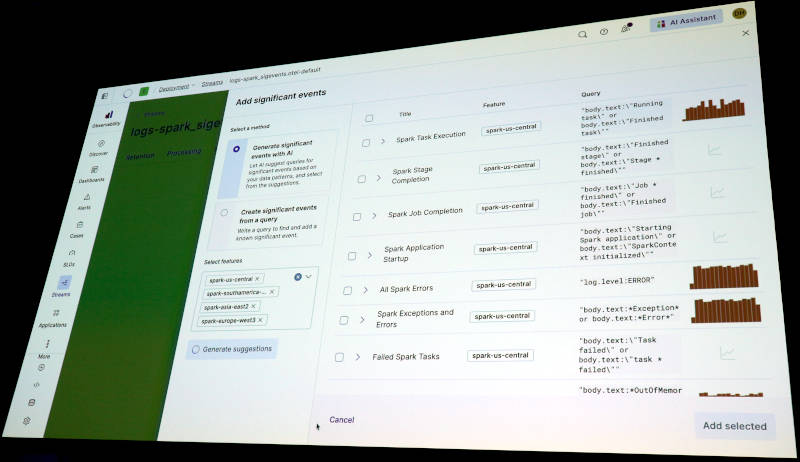Select Generate significant events with AI
Screen dimensions: 800x462
pyautogui.click(x=236, y=149)
